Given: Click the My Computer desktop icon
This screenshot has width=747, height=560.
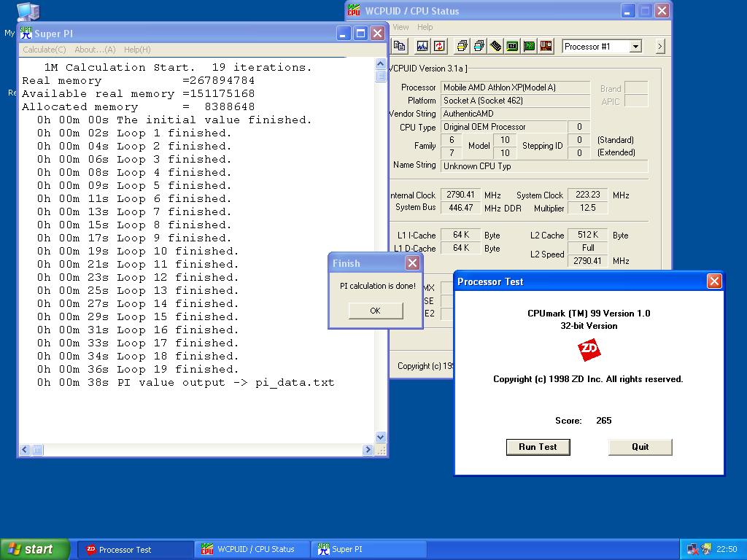Looking at the screenshot, I should point(28,12).
